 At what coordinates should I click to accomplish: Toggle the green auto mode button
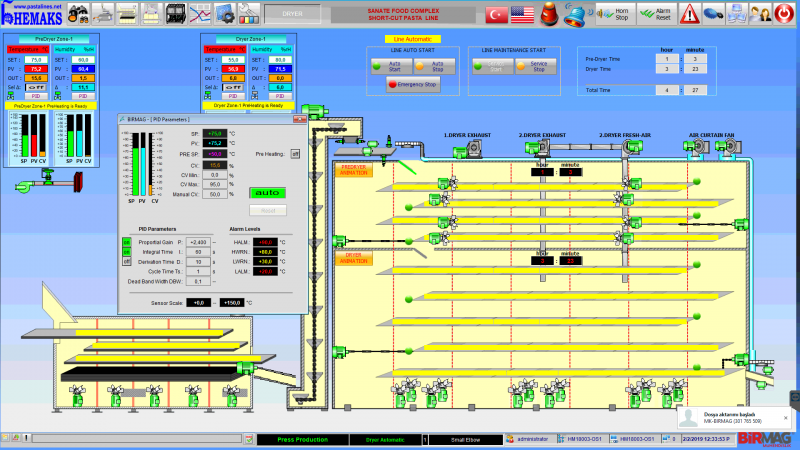tap(267, 193)
